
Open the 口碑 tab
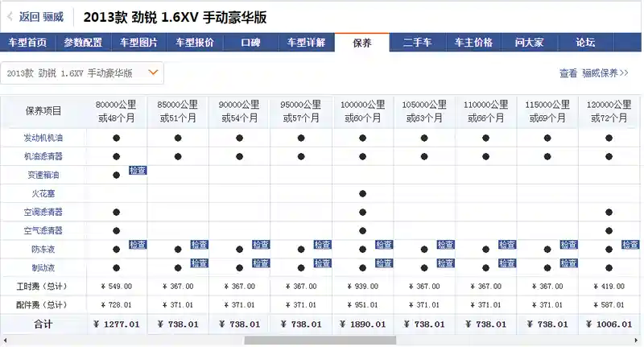click(250, 43)
